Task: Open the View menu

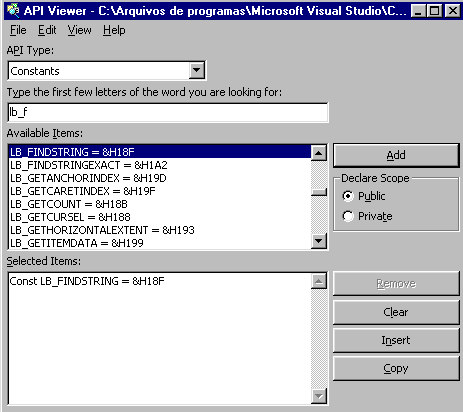Action: (x=79, y=30)
